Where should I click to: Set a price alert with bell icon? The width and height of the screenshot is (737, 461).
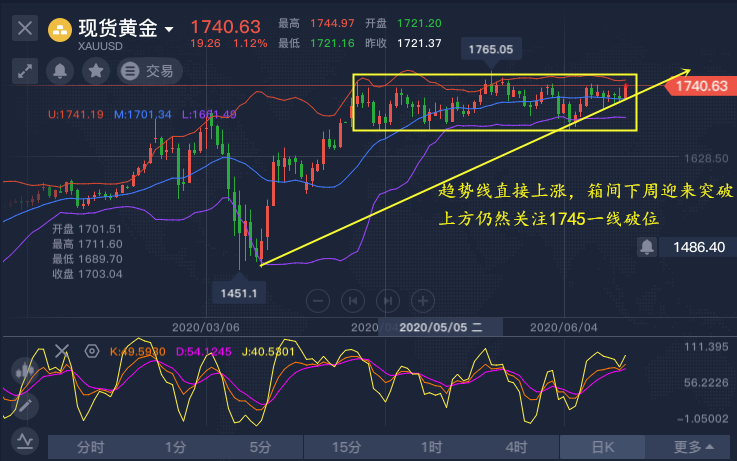pos(60,71)
